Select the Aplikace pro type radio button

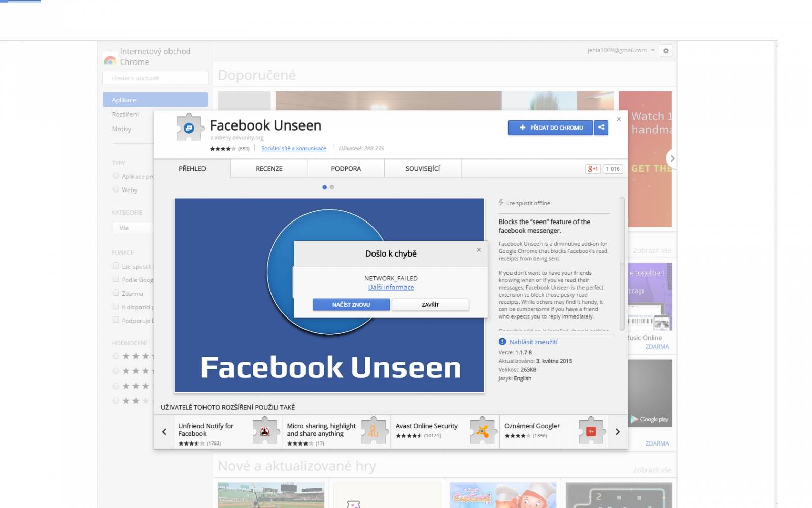tap(116, 176)
